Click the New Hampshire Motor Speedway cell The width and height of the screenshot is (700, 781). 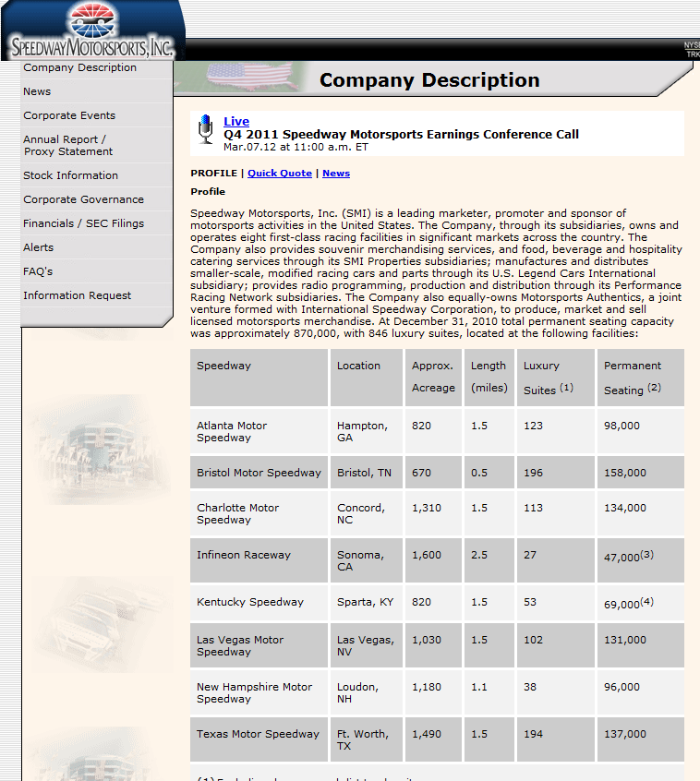(259, 692)
